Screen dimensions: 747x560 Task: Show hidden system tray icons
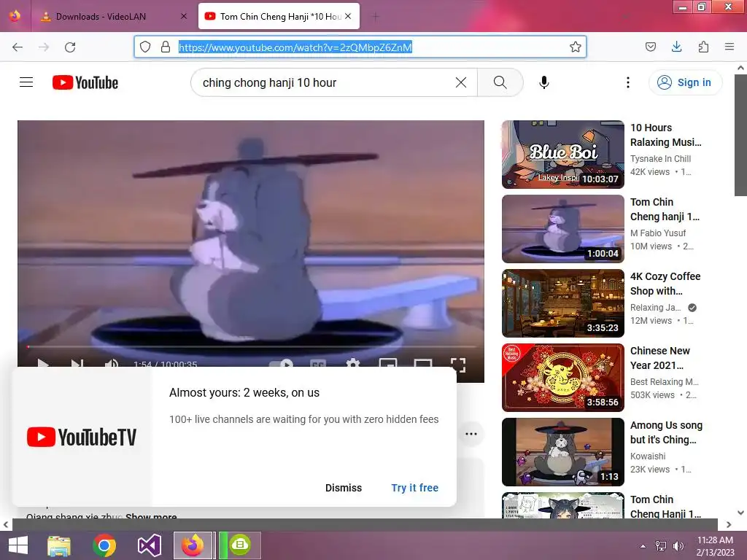pyautogui.click(x=643, y=545)
